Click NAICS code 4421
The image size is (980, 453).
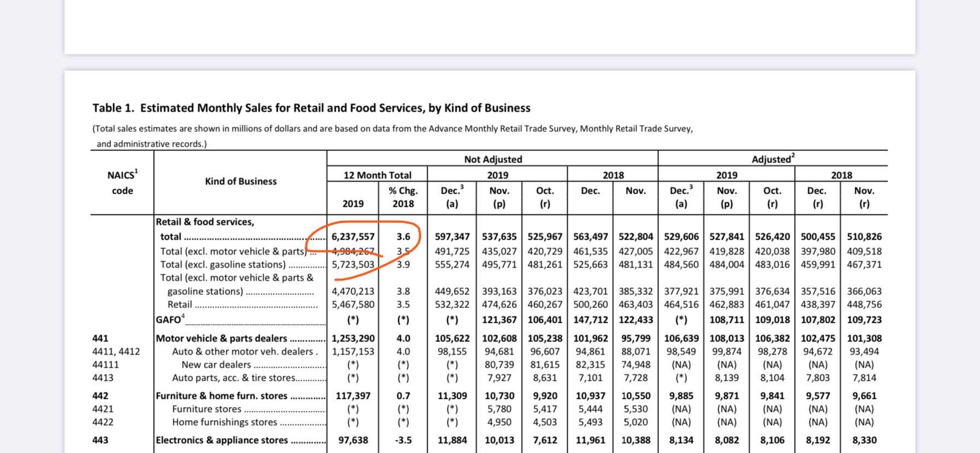pos(103,409)
